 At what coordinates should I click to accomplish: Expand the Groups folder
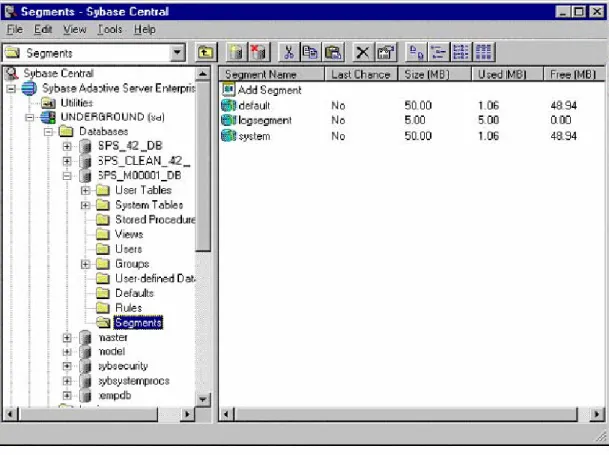[x=85, y=264]
